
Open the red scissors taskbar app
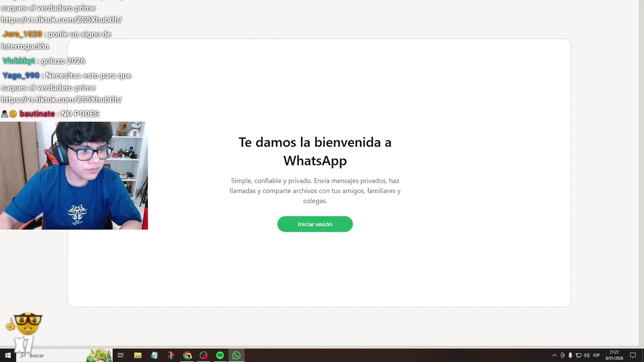coord(171,355)
